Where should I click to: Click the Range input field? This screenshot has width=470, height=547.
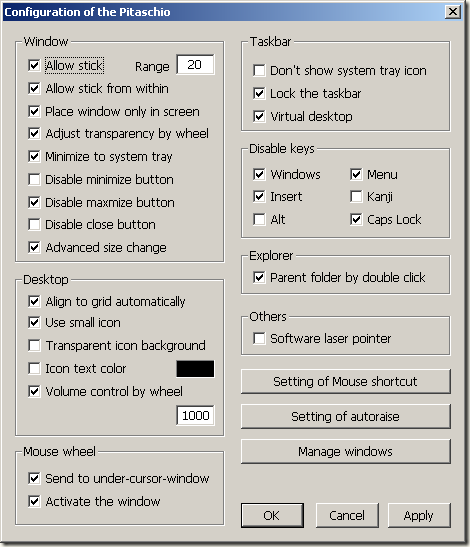pyautogui.click(x=195, y=65)
